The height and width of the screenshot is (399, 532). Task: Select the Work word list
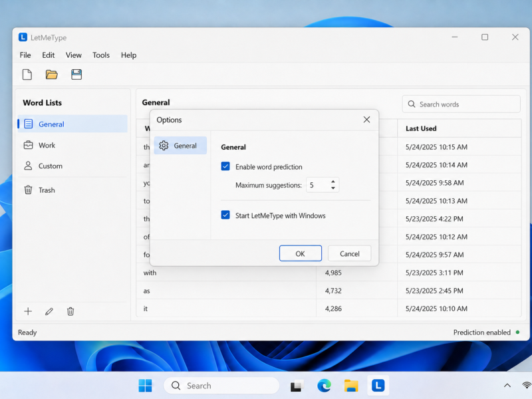click(72, 145)
